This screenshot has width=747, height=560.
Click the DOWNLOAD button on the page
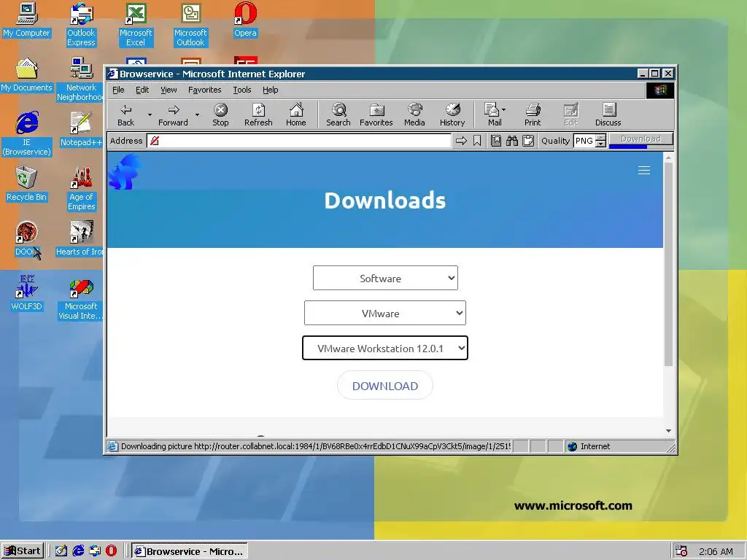click(x=385, y=386)
